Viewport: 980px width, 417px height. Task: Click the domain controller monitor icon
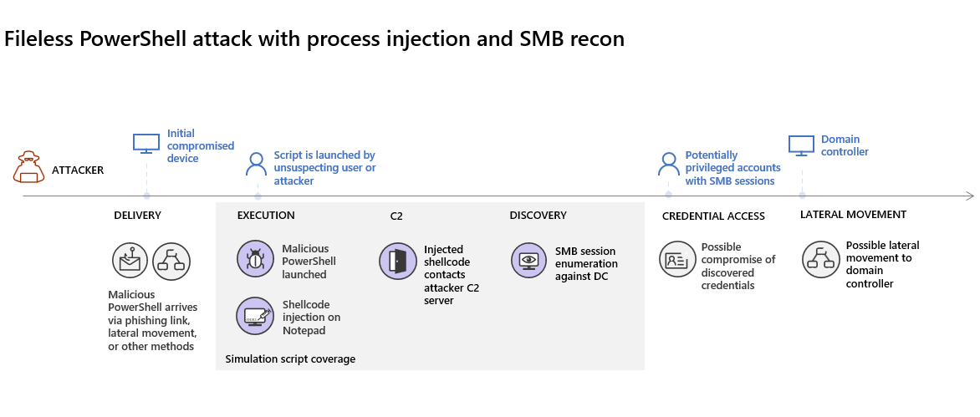(801, 145)
